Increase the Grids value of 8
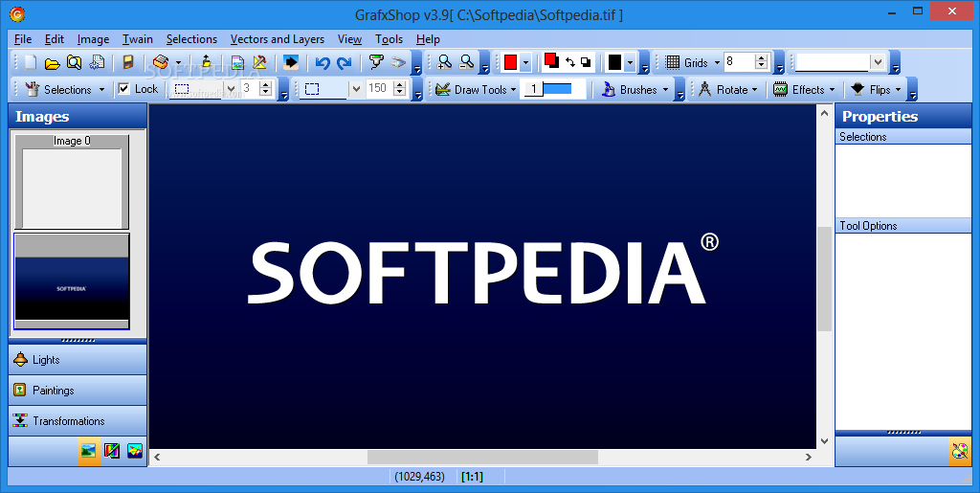 coord(761,58)
